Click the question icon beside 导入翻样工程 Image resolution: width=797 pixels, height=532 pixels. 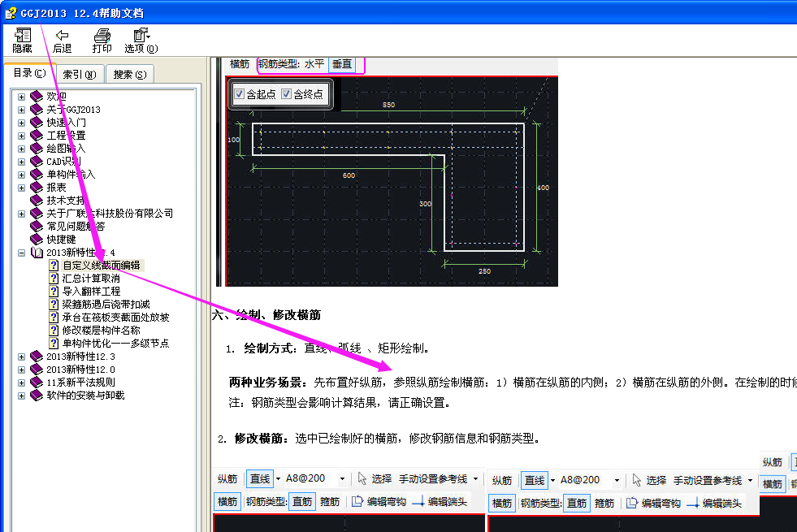click(x=54, y=291)
